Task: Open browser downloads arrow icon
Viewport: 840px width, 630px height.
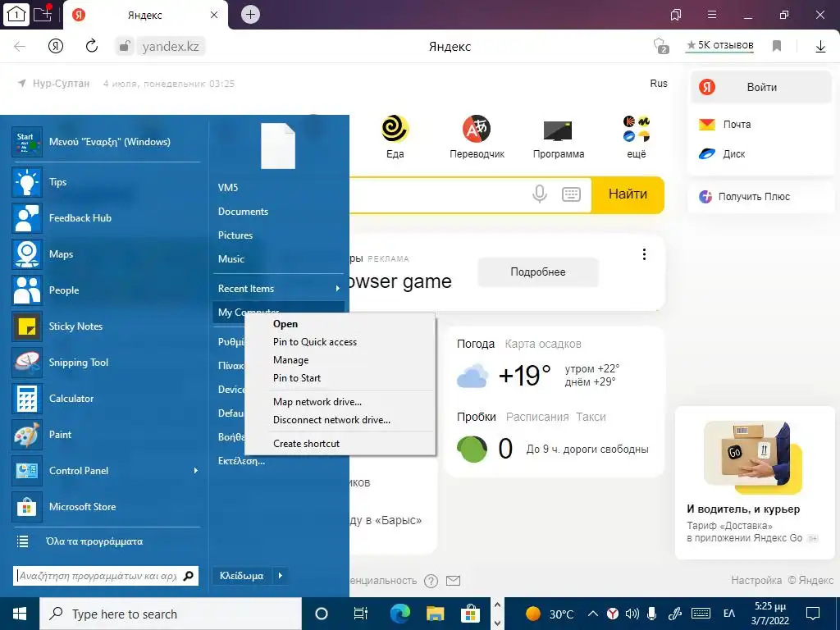Action: tap(820, 47)
